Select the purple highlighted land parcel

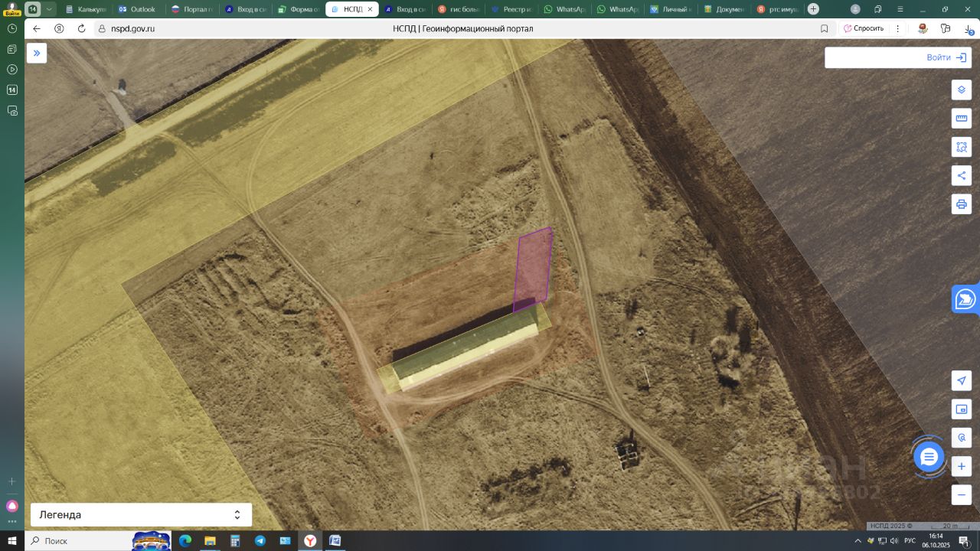[x=533, y=269]
